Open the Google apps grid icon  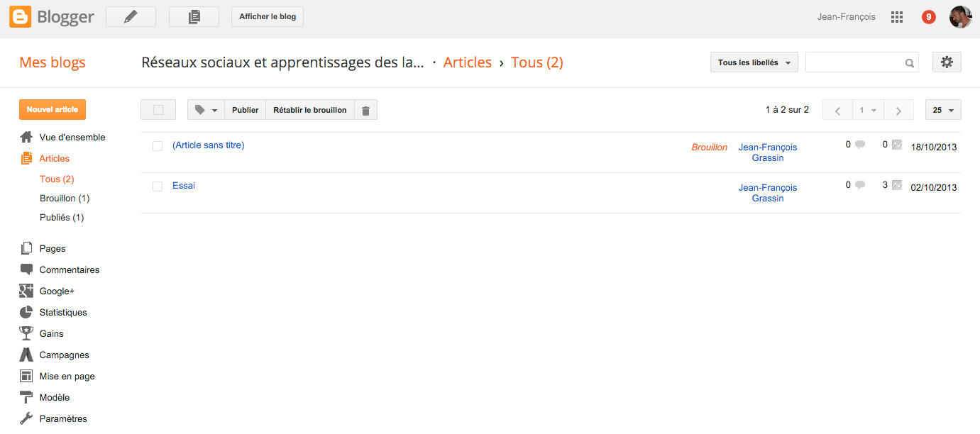897,17
